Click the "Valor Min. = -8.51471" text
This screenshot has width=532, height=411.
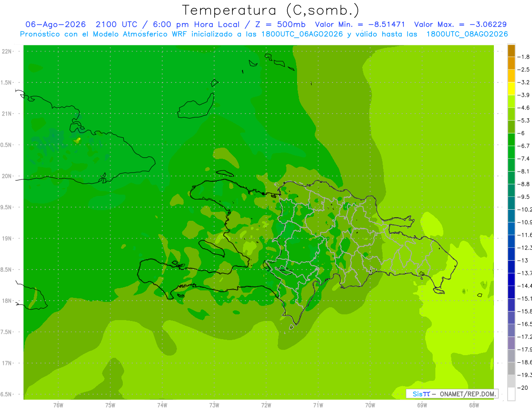pyautogui.click(x=360, y=24)
